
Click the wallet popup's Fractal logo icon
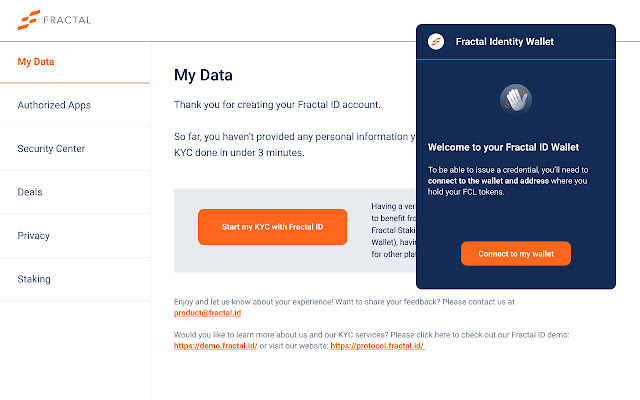click(x=435, y=42)
